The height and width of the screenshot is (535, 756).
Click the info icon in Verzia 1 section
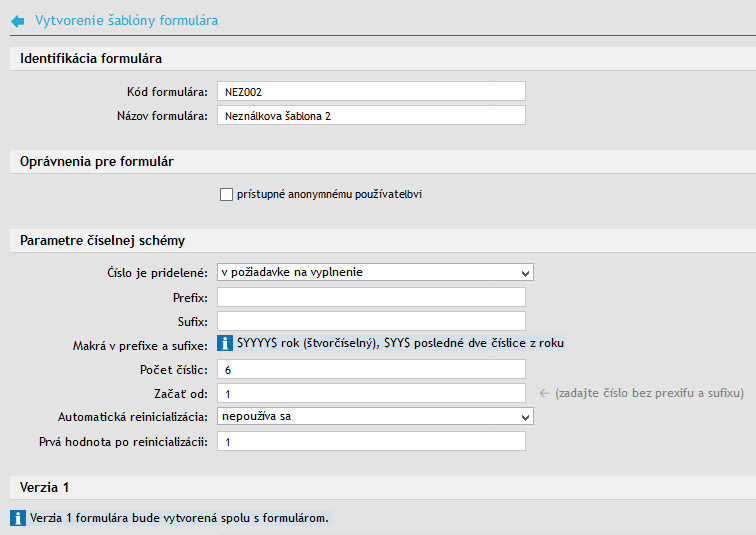18,518
